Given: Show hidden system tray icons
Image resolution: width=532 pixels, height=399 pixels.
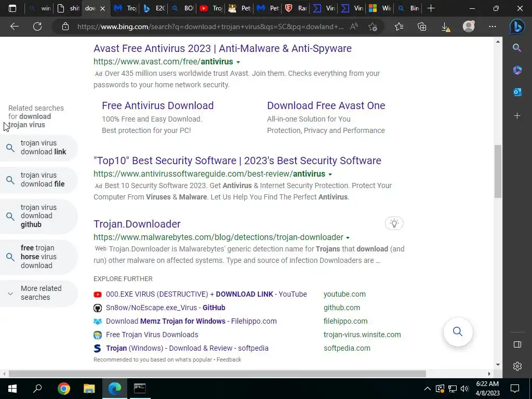Looking at the screenshot, I should click(427, 389).
